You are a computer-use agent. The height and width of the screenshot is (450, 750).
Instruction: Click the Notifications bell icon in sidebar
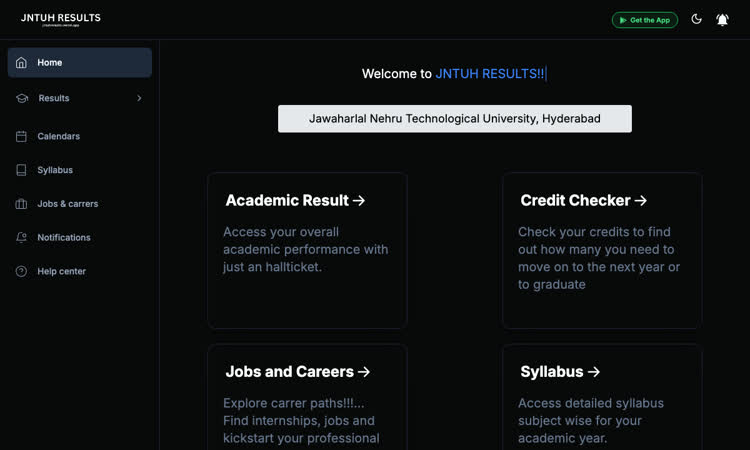tap(21, 238)
